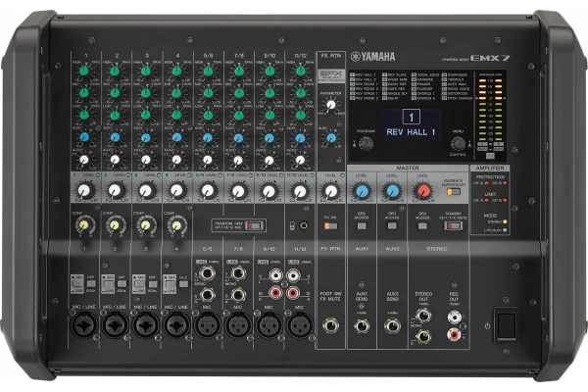This screenshot has height=392, width=588.
Task: Tap the REV HALL 1 display readout
Action: pos(411,132)
